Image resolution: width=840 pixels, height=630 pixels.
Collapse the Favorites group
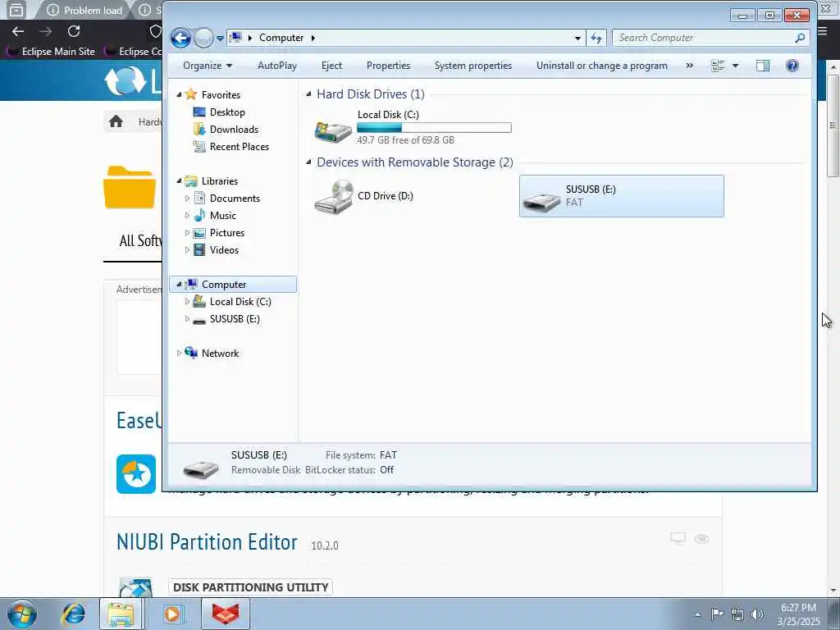(179, 95)
